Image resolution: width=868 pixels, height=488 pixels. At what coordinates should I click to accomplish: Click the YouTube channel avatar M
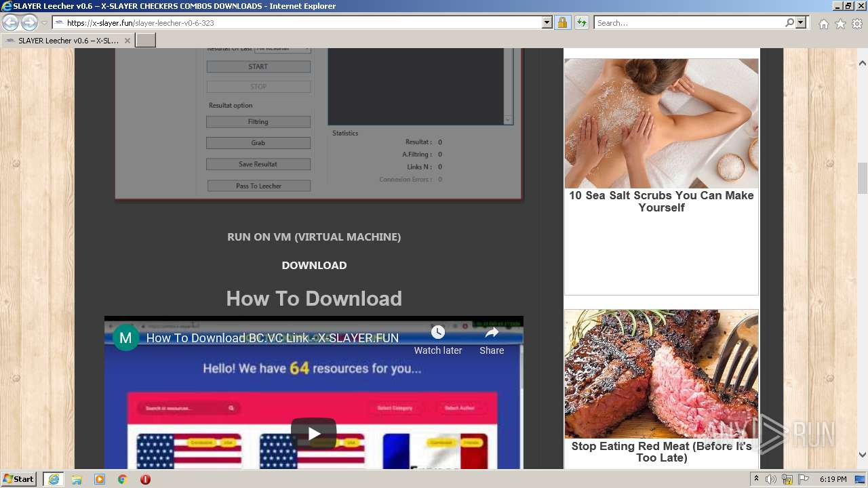tap(125, 338)
